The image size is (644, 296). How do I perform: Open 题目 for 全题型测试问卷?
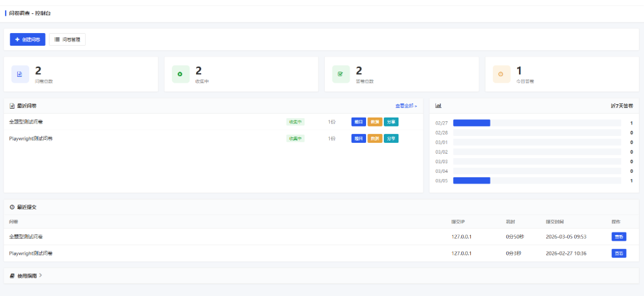tap(358, 122)
